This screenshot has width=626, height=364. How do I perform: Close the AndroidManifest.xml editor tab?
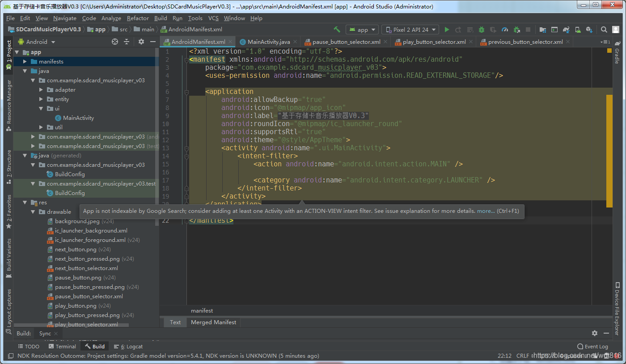pos(231,42)
